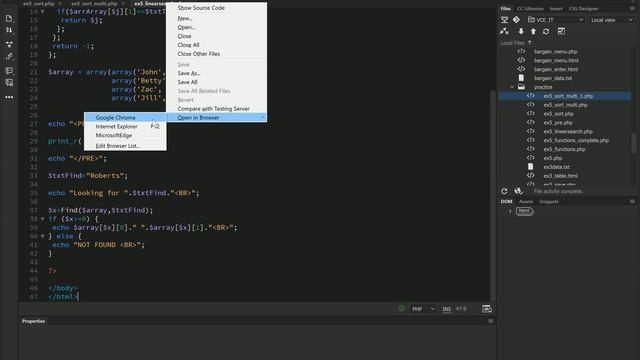Click the real-time preview icon in status bar
The image size is (640, 360).
(x=487, y=309)
